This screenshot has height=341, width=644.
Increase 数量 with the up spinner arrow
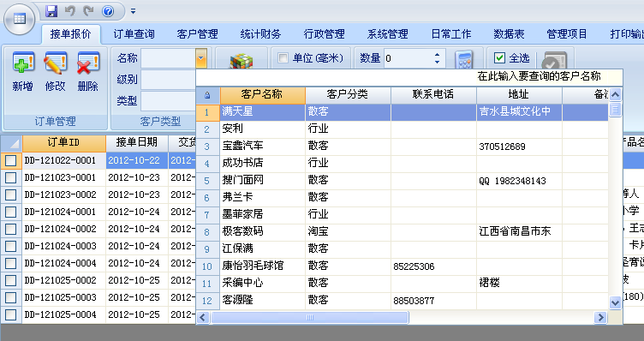click(437, 54)
